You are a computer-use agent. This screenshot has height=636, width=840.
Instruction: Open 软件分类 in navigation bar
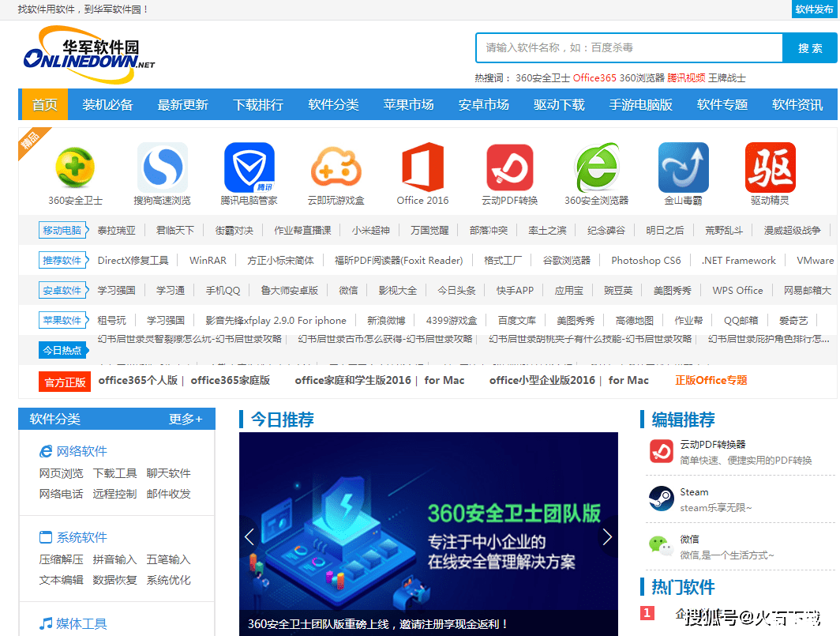point(333,104)
